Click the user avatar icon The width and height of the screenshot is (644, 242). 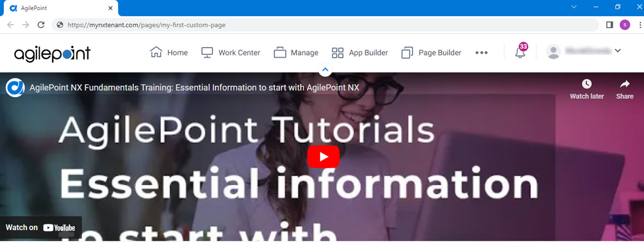pos(553,51)
